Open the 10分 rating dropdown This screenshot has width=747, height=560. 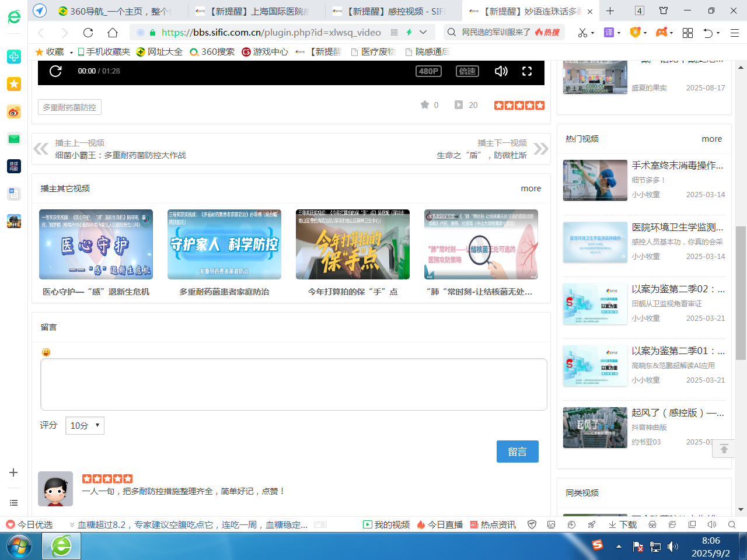coord(85,425)
